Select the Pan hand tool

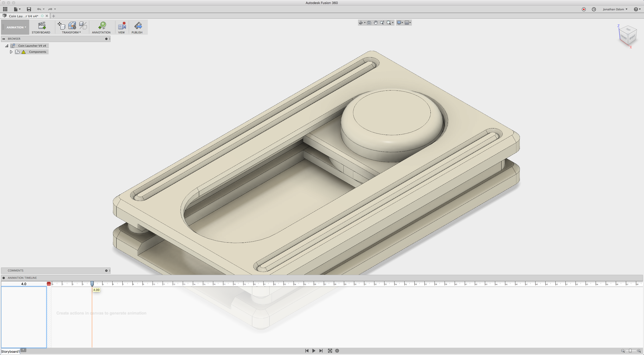pyautogui.click(x=376, y=23)
